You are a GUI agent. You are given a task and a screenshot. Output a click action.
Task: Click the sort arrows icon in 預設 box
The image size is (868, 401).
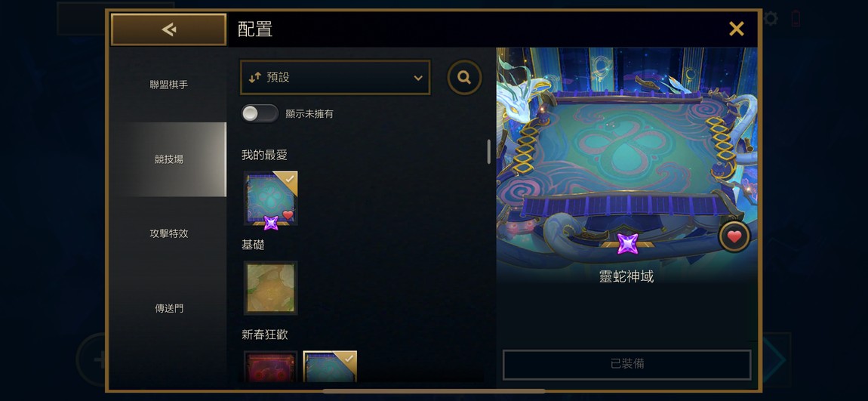[x=254, y=78]
